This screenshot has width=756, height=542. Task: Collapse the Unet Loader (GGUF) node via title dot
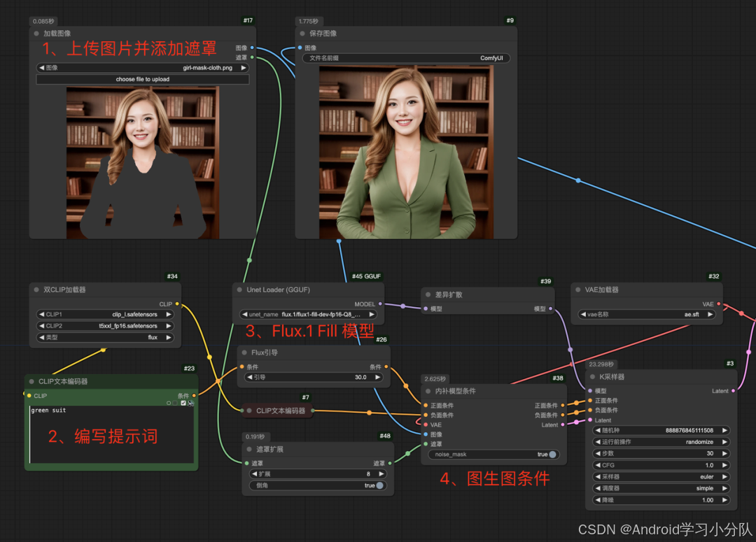(x=239, y=290)
